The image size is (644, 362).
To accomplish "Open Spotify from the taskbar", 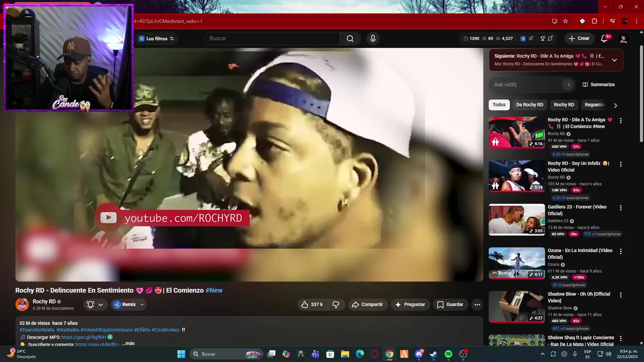I will pyautogui.click(x=448, y=354).
